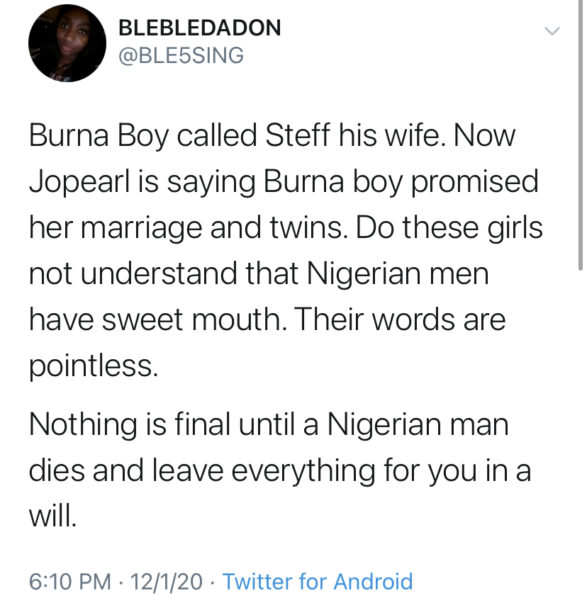Click the line 'Nothing is final until a Nigerian man'
Screen dimensions: 587x600
point(269,425)
